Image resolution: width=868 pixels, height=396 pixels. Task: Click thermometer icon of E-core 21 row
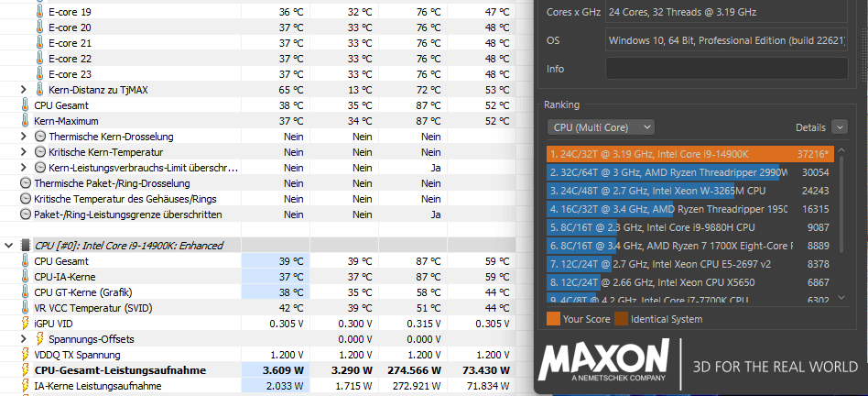(39, 43)
